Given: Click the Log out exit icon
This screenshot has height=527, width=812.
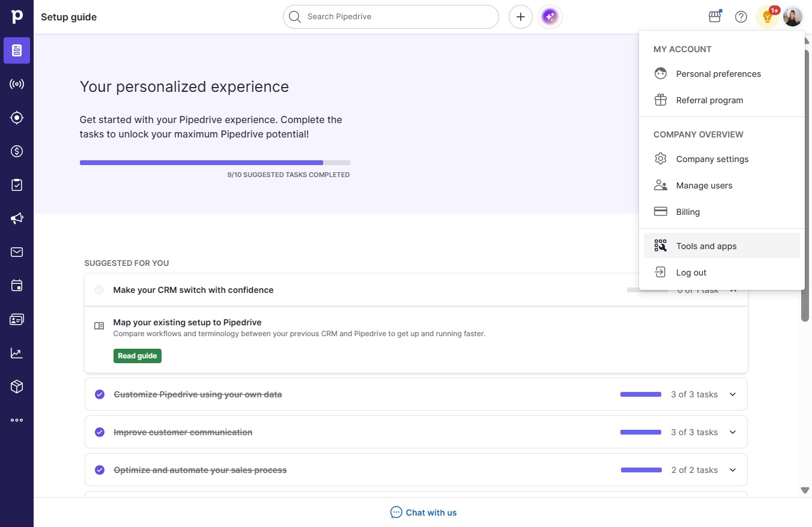Looking at the screenshot, I should point(661,273).
